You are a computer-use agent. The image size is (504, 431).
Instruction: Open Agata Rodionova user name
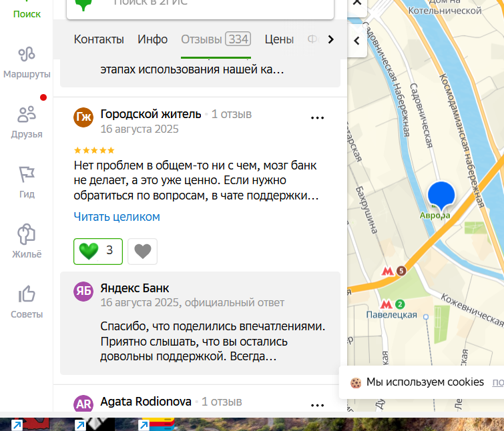(146, 402)
